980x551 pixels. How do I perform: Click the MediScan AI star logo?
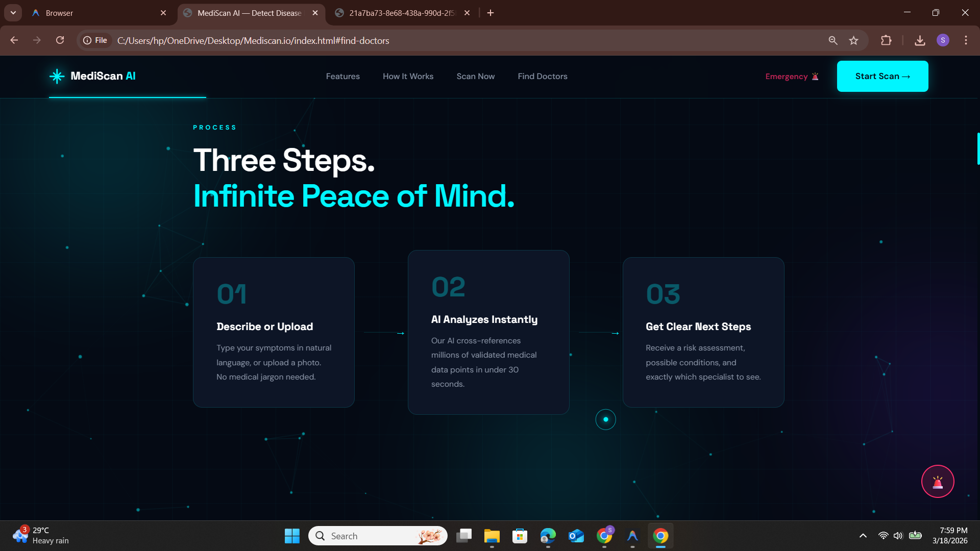click(57, 77)
